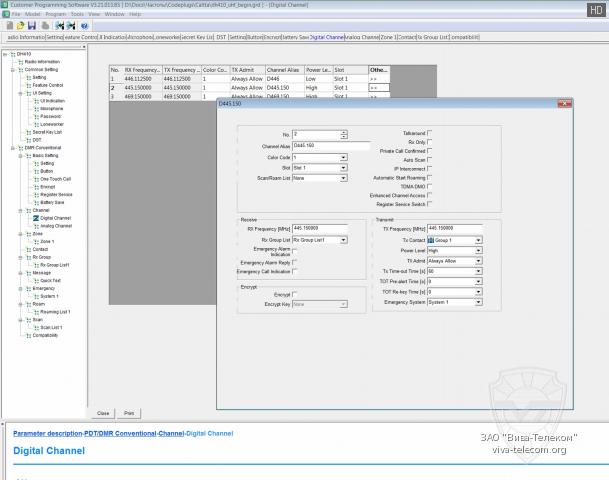Toggle the Auto Scan checkbox
Image resolution: width=609 pixels, height=480 pixels.
[430, 160]
